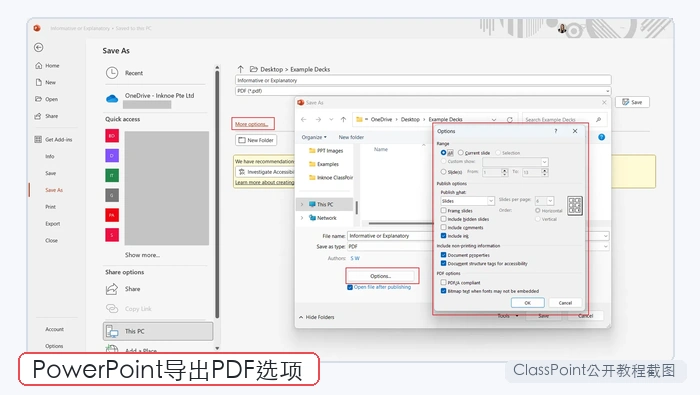Open the Slides per page dropdown
This screenshot has height=395, width=700.
545,201
